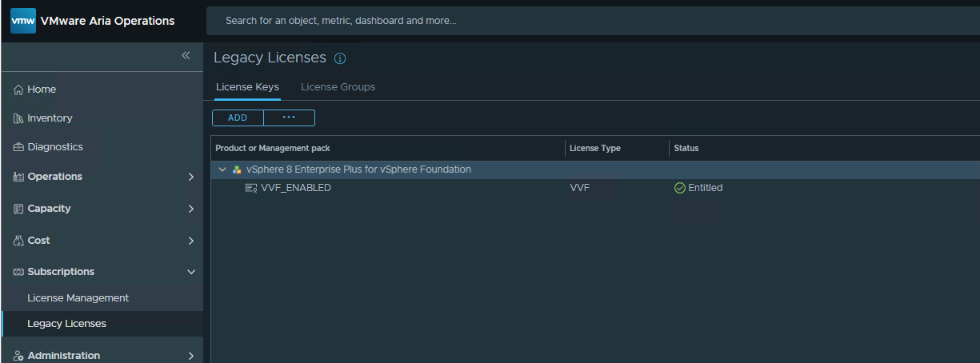Click the Inventory sidebar icon
980x363 pixels.
point(18,118)
